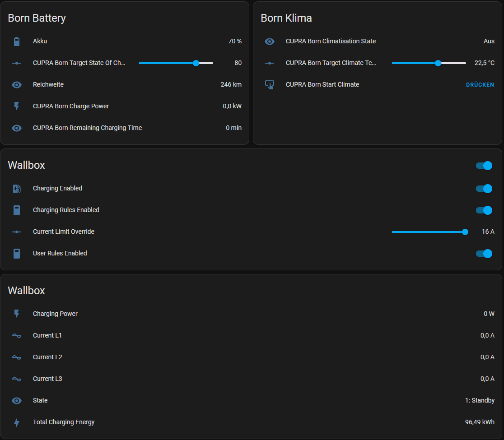Open the Current L2 entity label
The width and height of the screenshot is (504, 440).
click(x=47, y=357)
